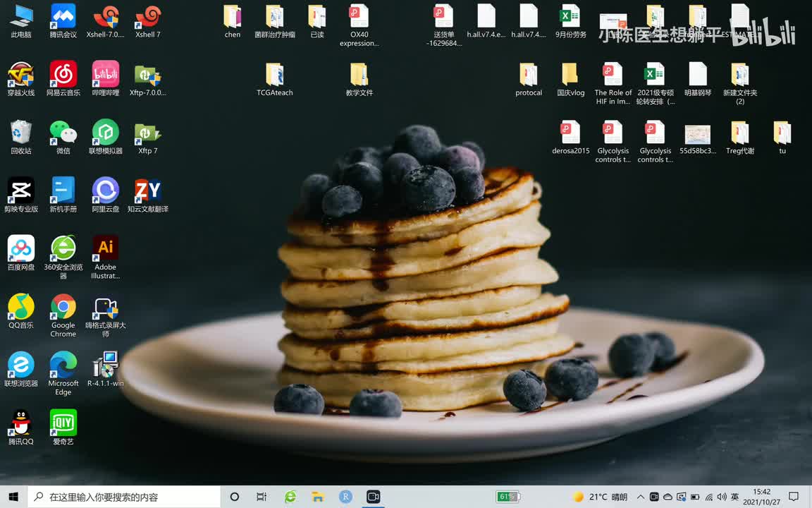Expand hidden system tray icons
Viewport: 812px width, 508px height.
pyautogui.click(x=641, y=497)
